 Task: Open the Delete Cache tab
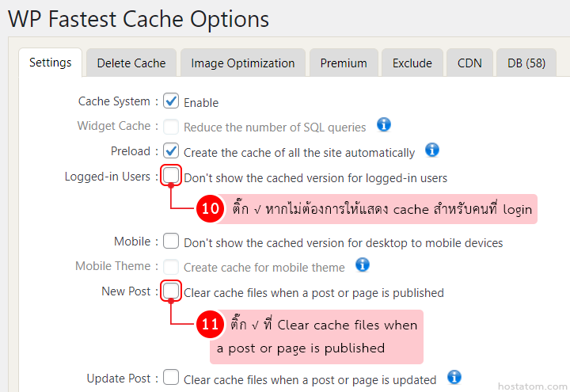(x=131, y=63)
